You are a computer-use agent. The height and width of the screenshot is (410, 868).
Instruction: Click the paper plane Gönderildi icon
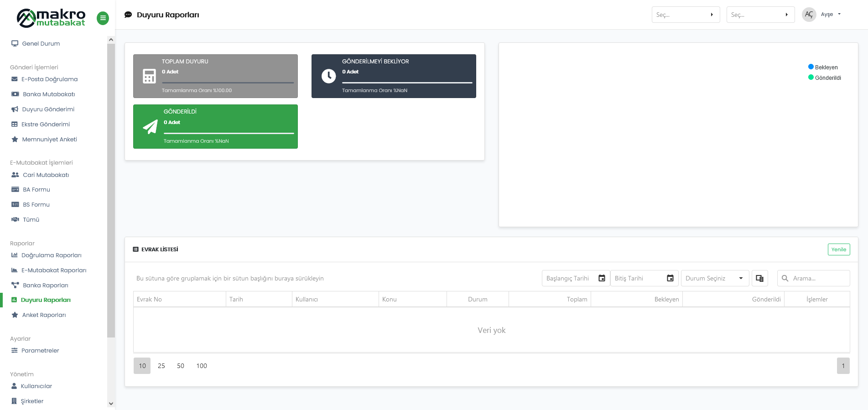(150, 127)
